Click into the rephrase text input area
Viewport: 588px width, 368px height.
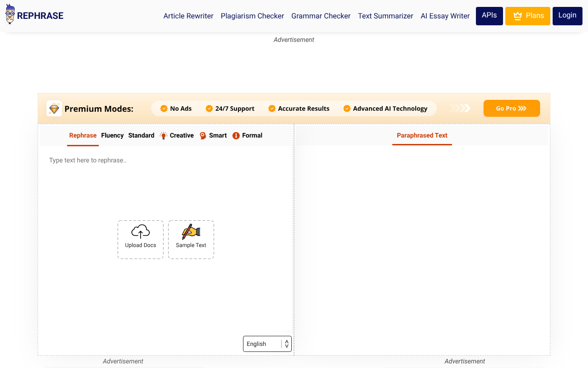[165, 189]
